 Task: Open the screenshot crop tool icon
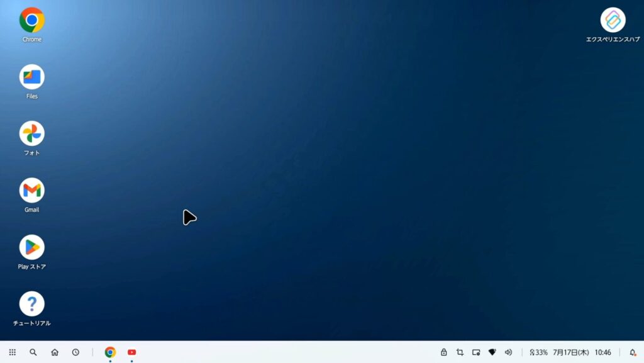coord(460,352)
